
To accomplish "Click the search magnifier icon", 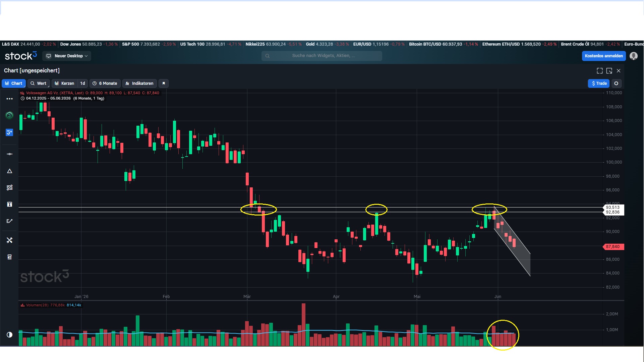I will (x=268, y=56).
